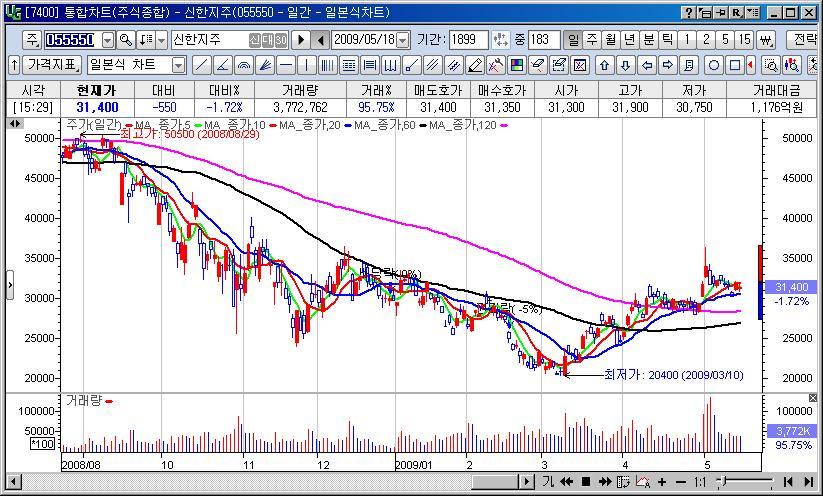This screenshot has width=823, height=496.
Task: Click next stock play arrow button
Action: coord(301,40)
